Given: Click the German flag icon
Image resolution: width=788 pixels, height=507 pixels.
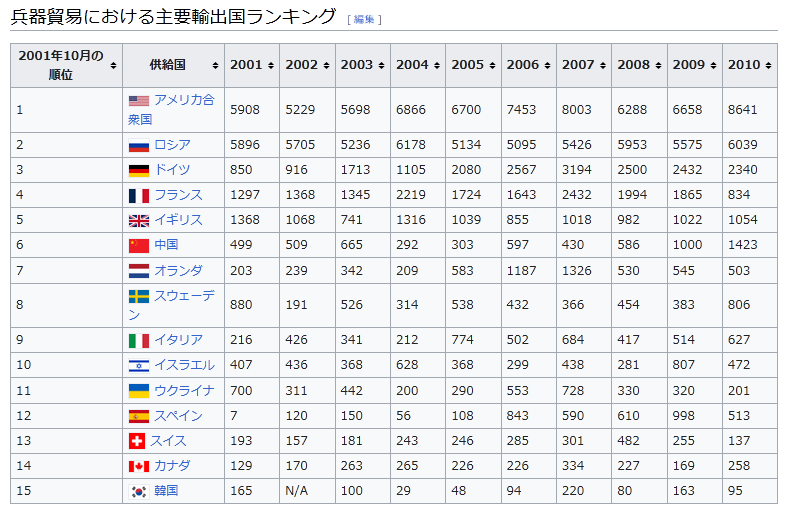Looking at the screenshot, I should (x=138, y=170).
